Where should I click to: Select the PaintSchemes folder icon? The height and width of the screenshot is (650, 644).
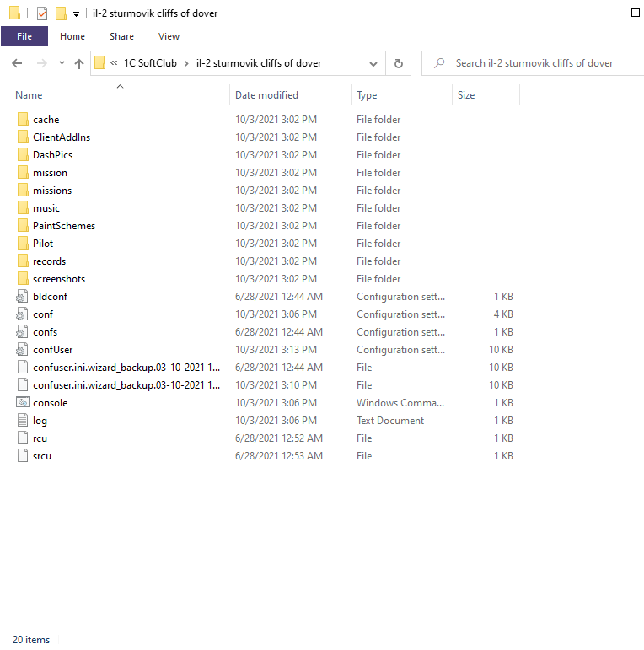(x=24, y=225)
